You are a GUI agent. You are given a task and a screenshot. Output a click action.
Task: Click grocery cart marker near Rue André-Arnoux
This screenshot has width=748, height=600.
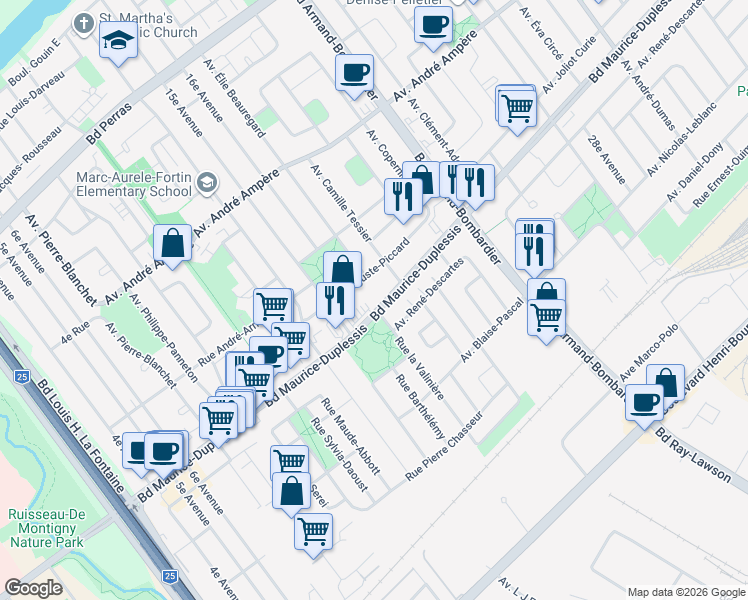tap(273, 306)
